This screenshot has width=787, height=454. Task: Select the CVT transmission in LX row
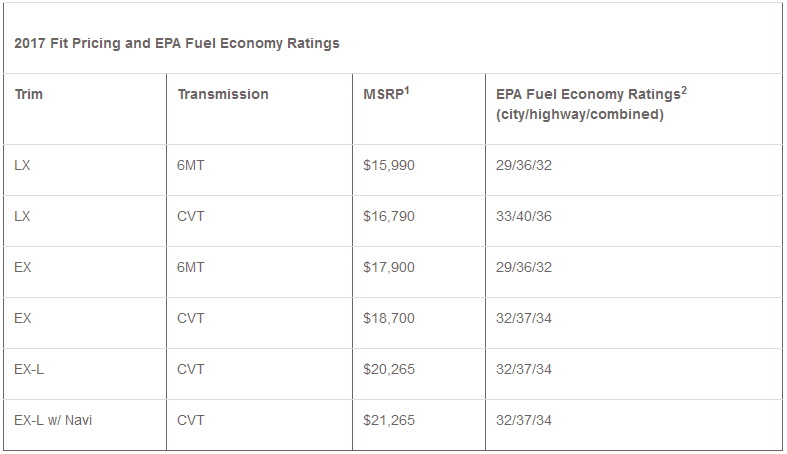point(191,216)
